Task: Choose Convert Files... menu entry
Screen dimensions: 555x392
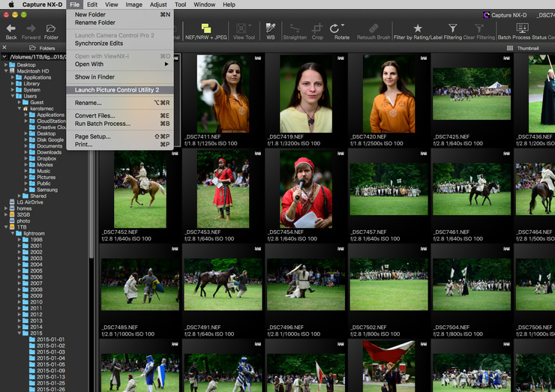Action: (x=120, y=115)
